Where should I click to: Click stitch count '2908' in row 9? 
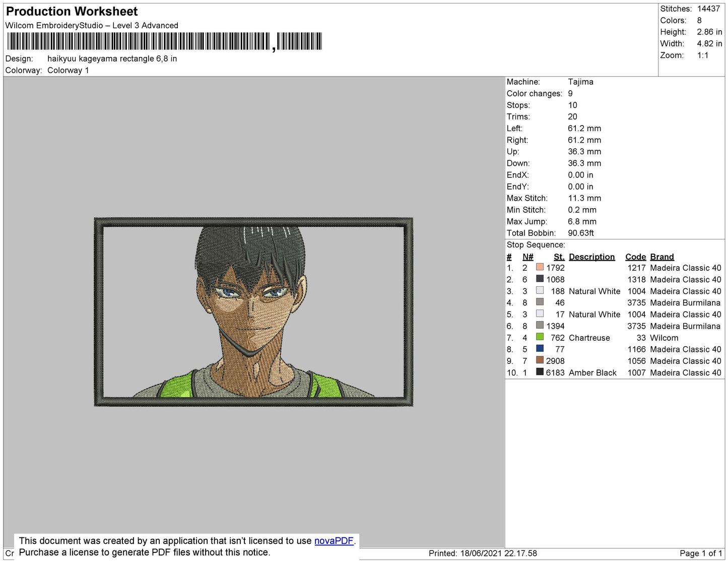555,361
